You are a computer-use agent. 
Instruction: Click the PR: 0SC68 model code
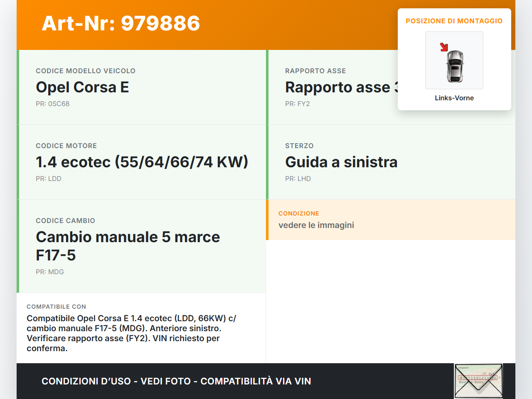(52, 104)
